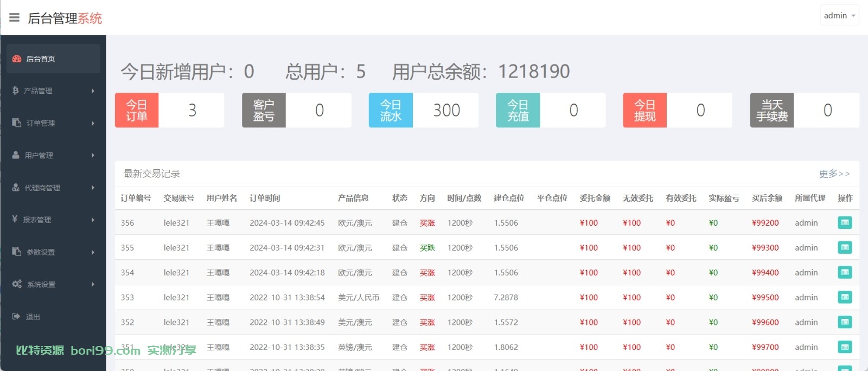Open details icon for ¥99700 balance row

coord(845,347)
